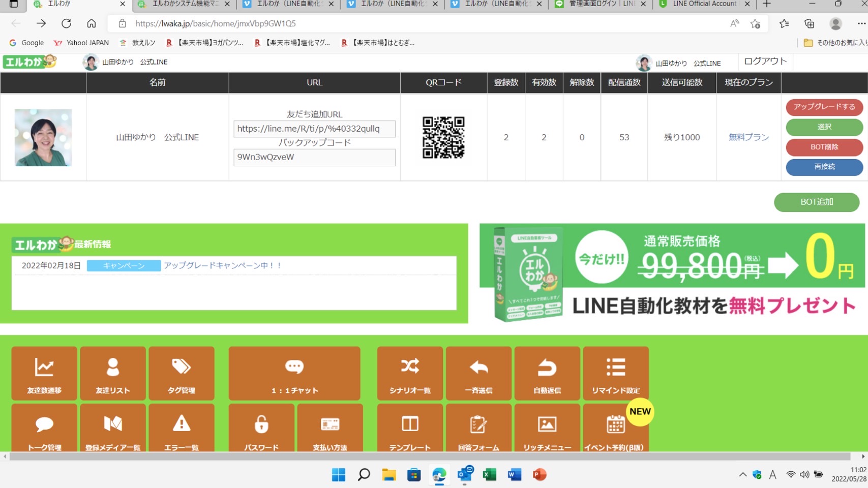Image resolution: width=868 pixels, height=488 pixels.
Task: Open the リッチメニュー rich menu tile
Action: pos(547,428)
